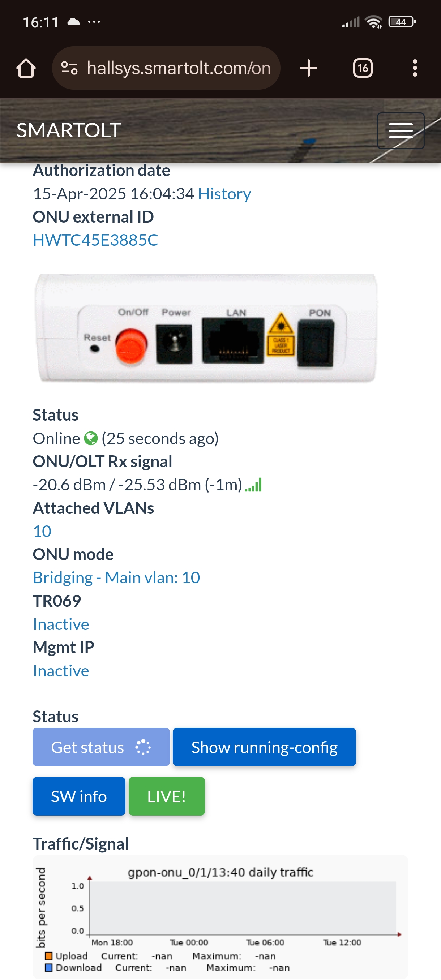The height and width of the screenshot is (980, 441).
Task: Open attached VLAN 10 link
Action: pyautogui.click(x=42, y=531)
